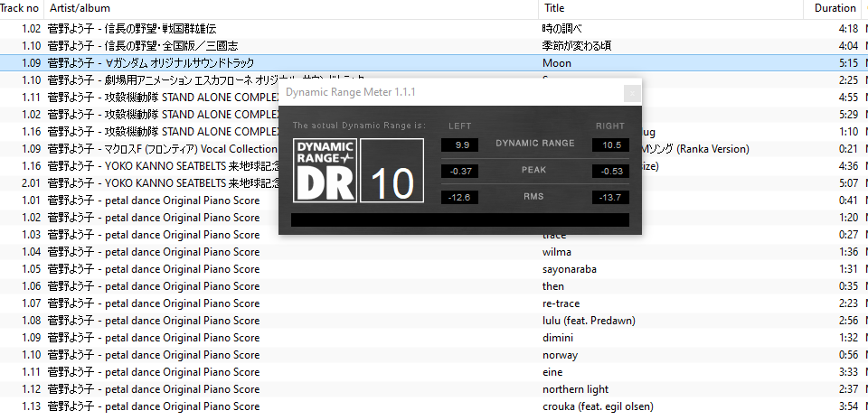Click the black progress bar in DR meter

click(460, 220)
